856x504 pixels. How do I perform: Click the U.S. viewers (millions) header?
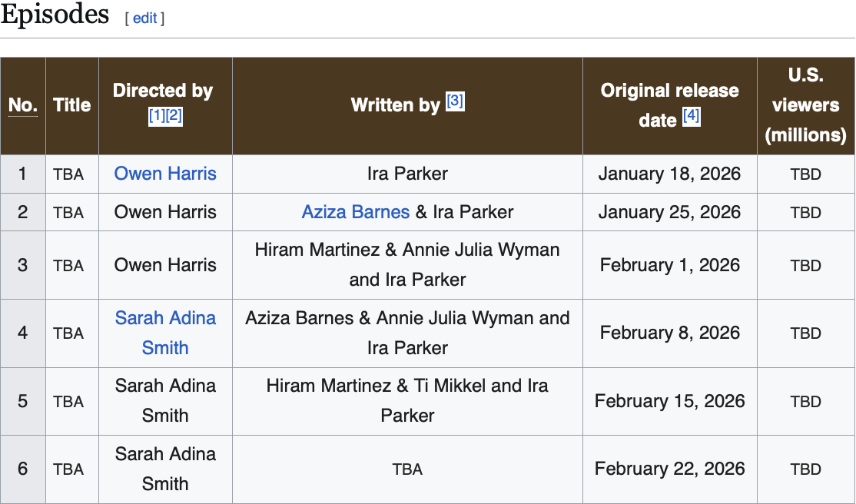806,104
